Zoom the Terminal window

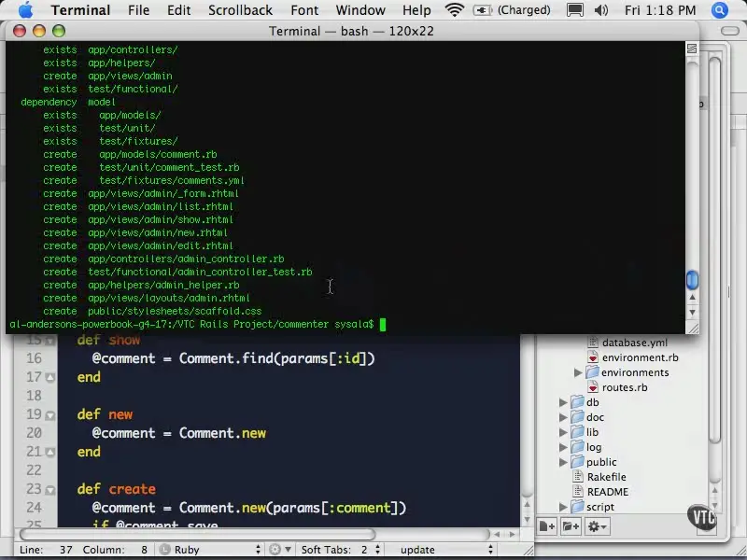click(x=59, y=31)
